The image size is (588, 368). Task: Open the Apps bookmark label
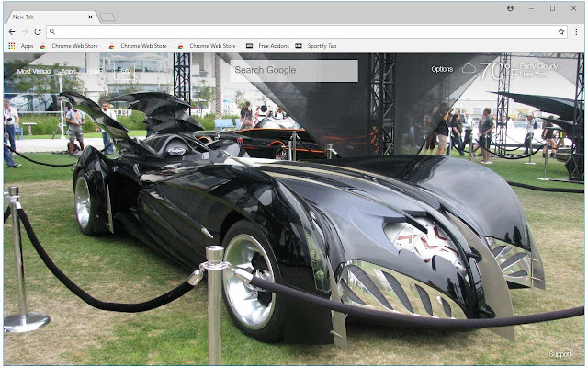(x=27, y=46)
